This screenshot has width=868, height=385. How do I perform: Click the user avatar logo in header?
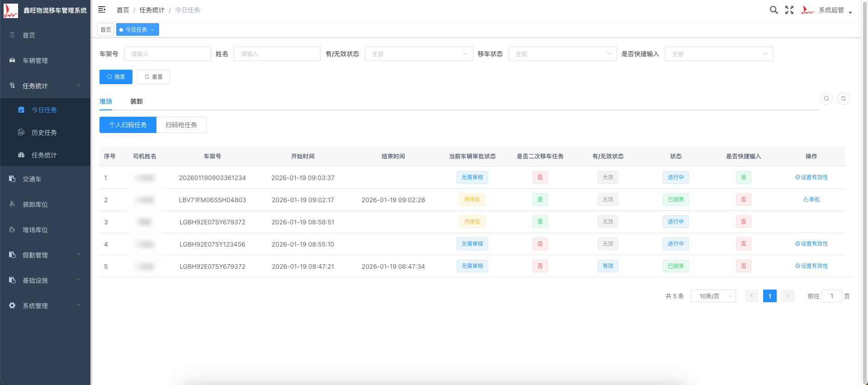click(808, 10)
